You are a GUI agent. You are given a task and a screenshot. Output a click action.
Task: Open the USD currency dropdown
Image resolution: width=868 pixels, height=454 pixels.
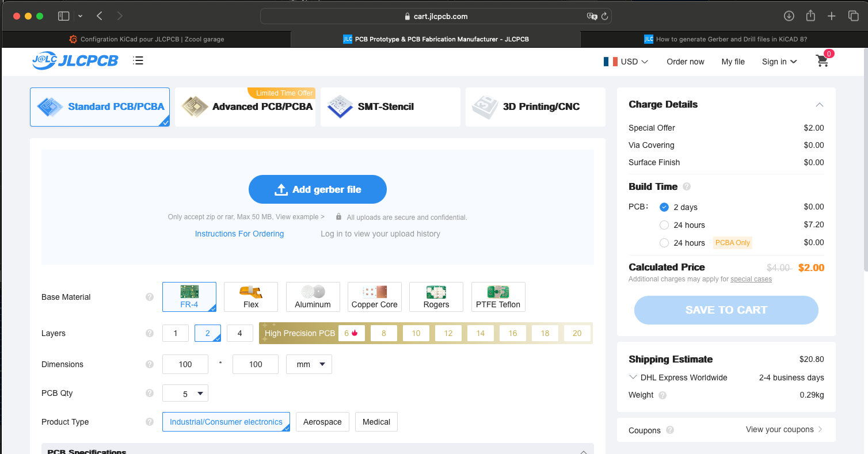[626, 62]
